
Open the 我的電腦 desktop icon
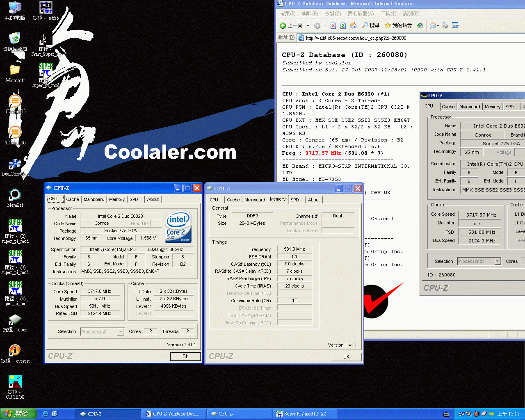tap(15, 11)
